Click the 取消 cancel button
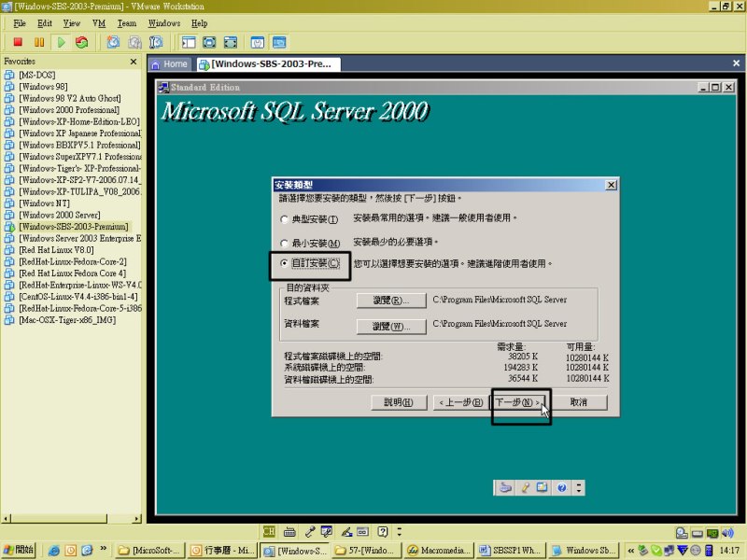This screenshot has width=747, height=560. tap(579, 402)
